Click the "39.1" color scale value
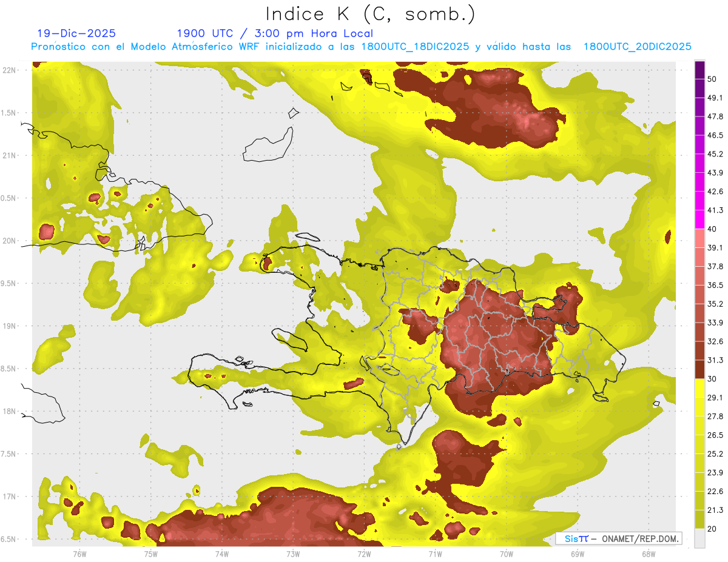Screen dimensions: 728x562 [715, 247]
